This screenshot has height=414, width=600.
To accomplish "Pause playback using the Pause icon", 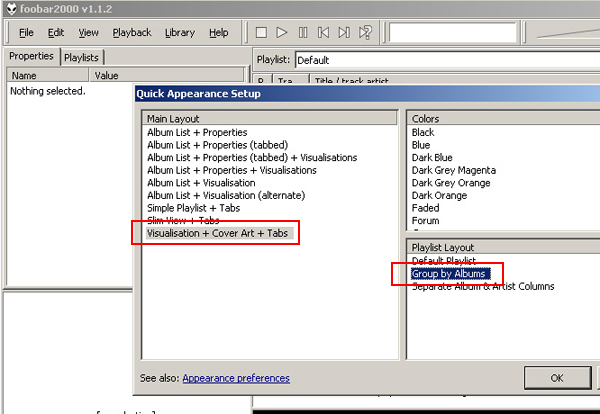I will coord(303,33).
